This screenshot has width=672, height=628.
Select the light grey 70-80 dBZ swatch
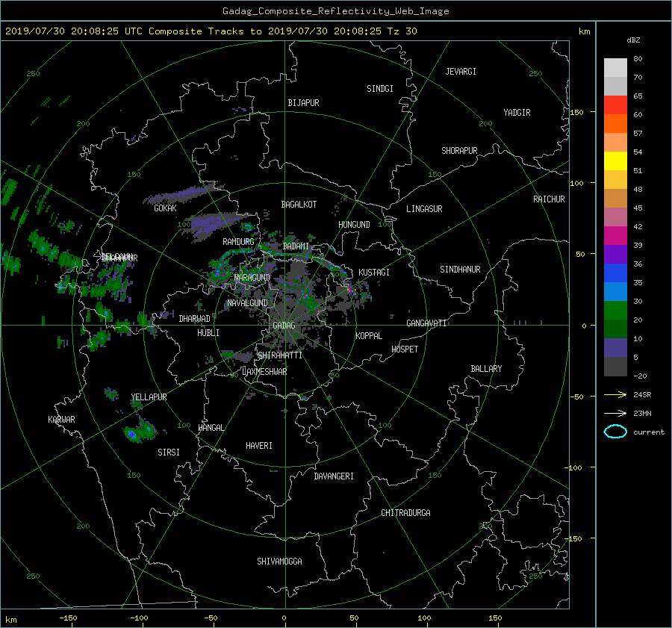615,68
